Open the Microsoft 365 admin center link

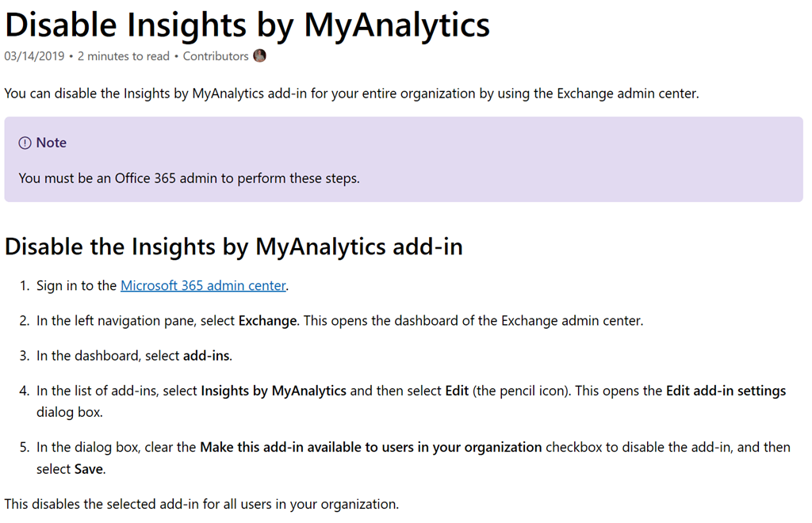[203, 286]
